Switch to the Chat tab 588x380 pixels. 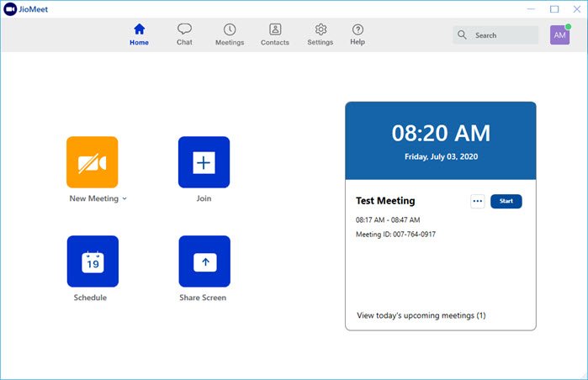[x=184, y=34]
